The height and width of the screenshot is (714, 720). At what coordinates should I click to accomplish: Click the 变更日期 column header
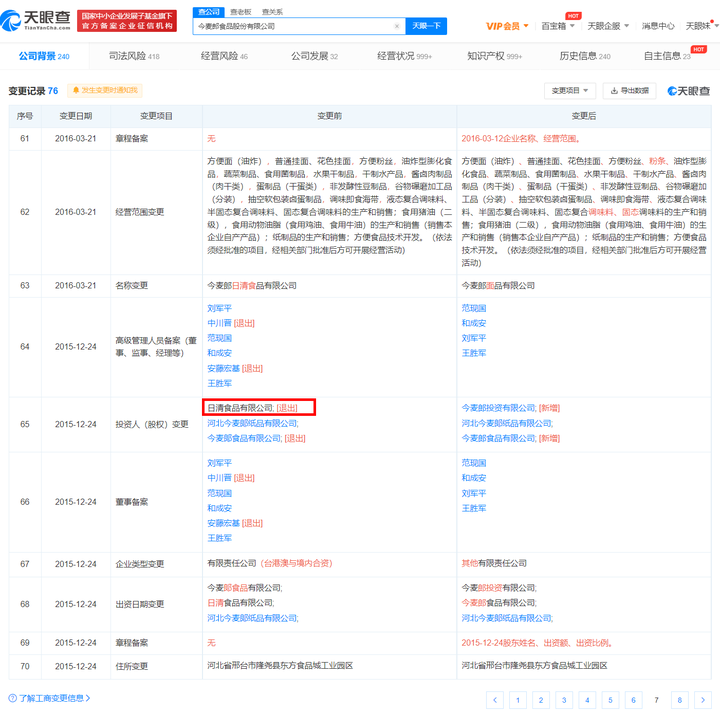76,116
